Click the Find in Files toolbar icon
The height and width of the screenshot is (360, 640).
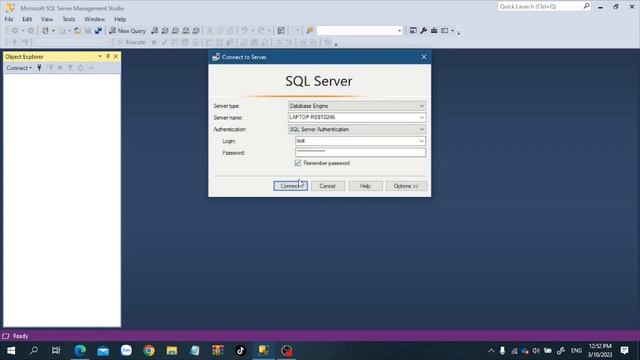(310, 31)
